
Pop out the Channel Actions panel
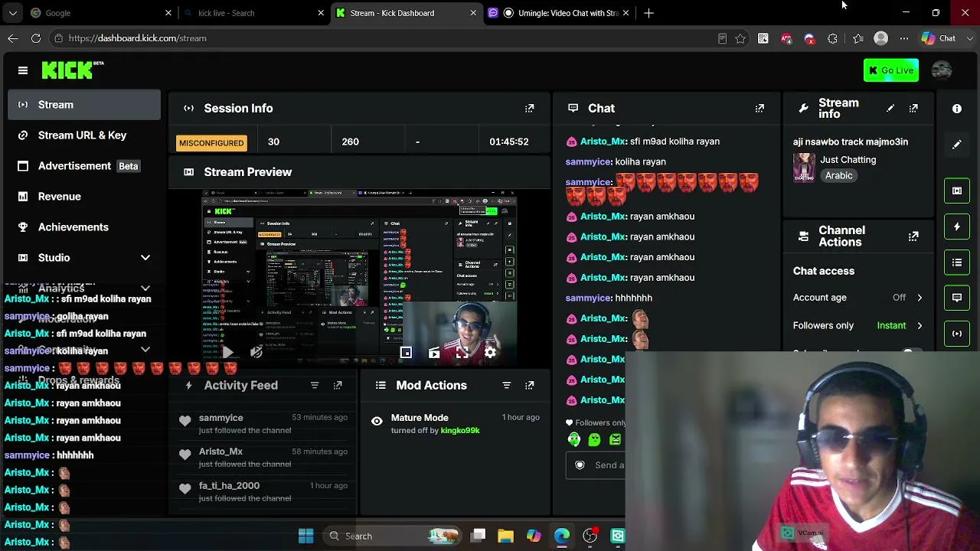point(913,236)
